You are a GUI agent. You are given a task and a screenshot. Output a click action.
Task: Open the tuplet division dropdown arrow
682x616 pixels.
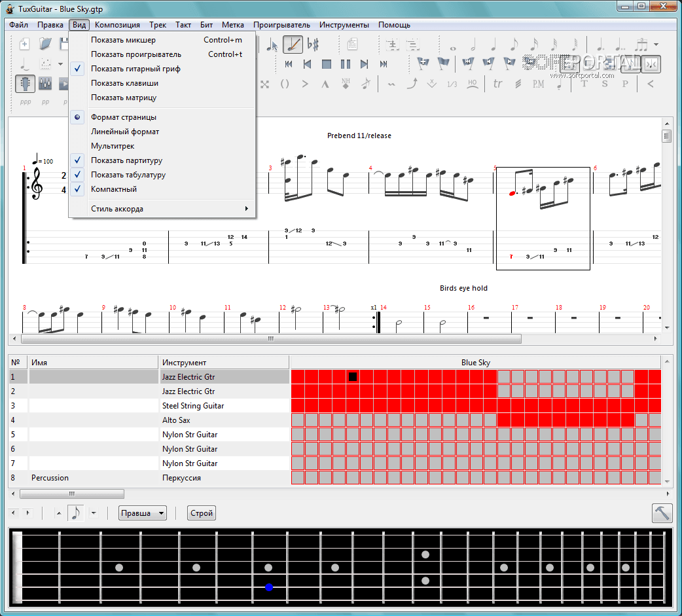pyautogui.click(x=656, y=45)
